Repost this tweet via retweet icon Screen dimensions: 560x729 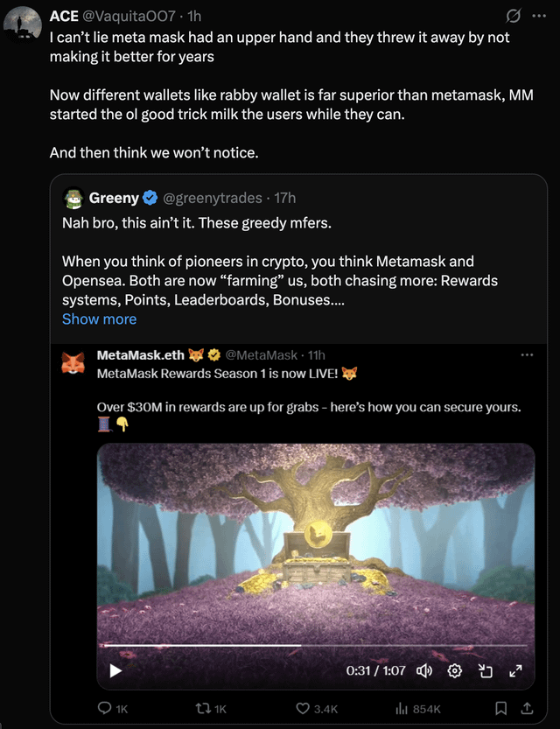(x=205, y=708)
